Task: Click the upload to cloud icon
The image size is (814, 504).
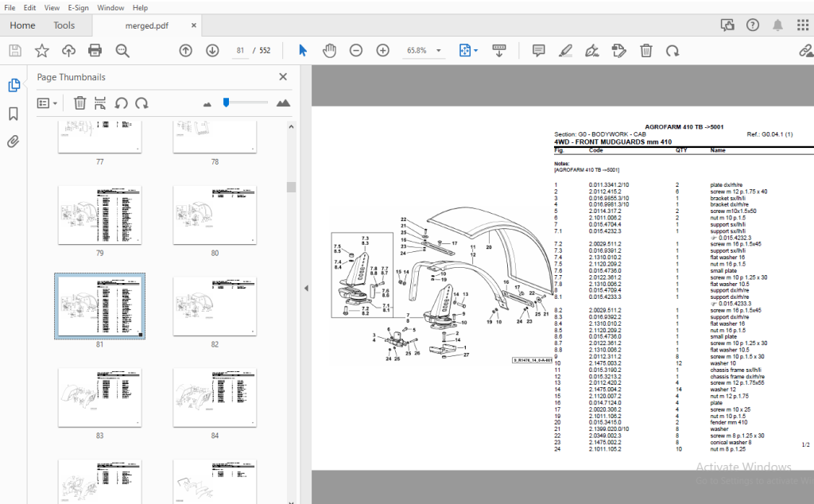Action: point(68,50)
